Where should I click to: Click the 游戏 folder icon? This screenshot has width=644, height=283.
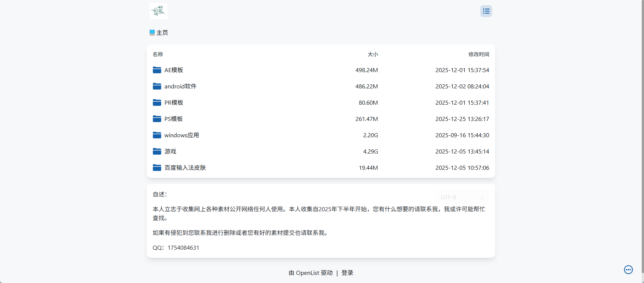click(157, 151)
